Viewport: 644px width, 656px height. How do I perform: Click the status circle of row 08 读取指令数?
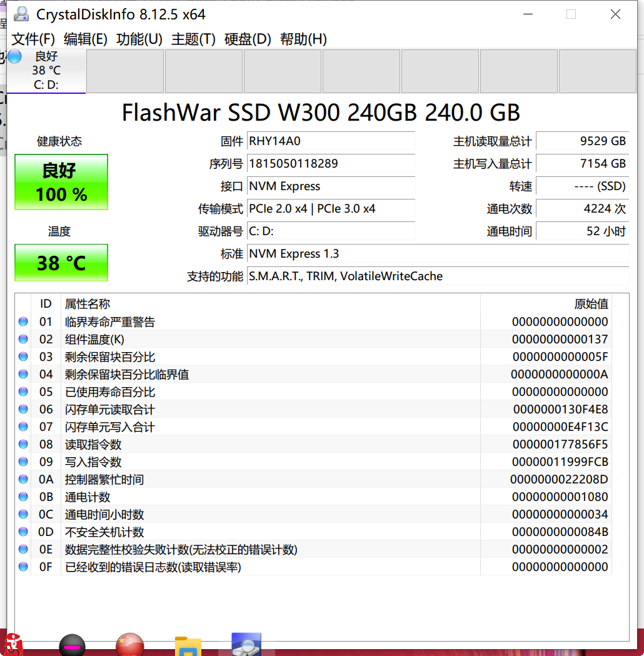tap(23, 444)
